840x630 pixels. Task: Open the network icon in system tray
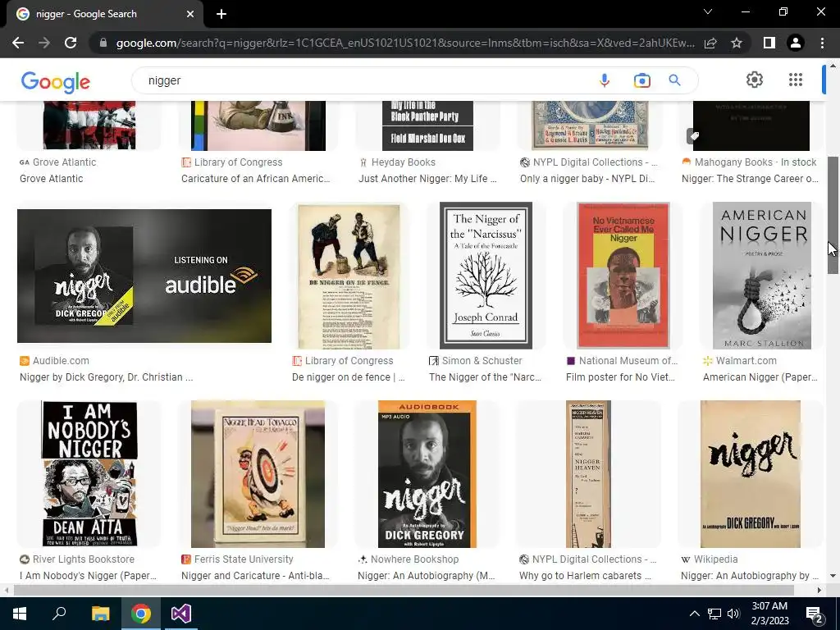714,614
